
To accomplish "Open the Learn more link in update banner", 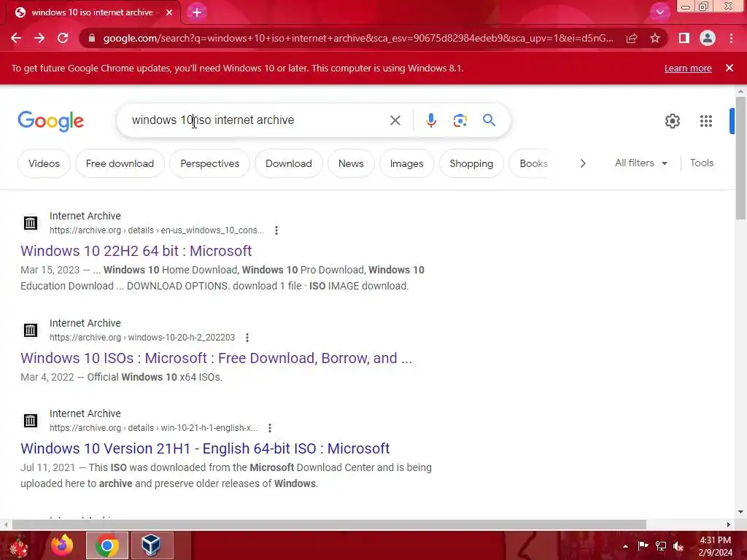I will point(688,68).
